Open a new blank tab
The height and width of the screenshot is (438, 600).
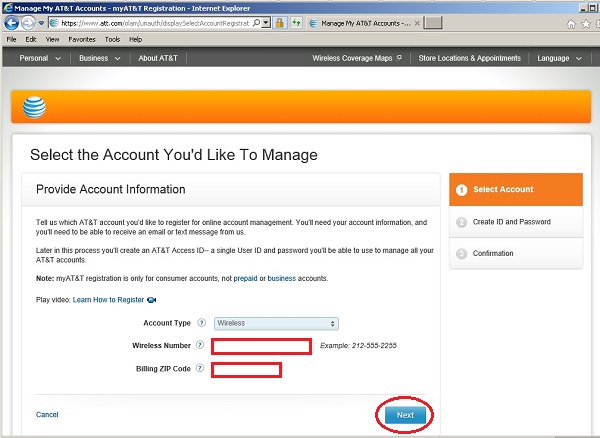click(433, 23)
